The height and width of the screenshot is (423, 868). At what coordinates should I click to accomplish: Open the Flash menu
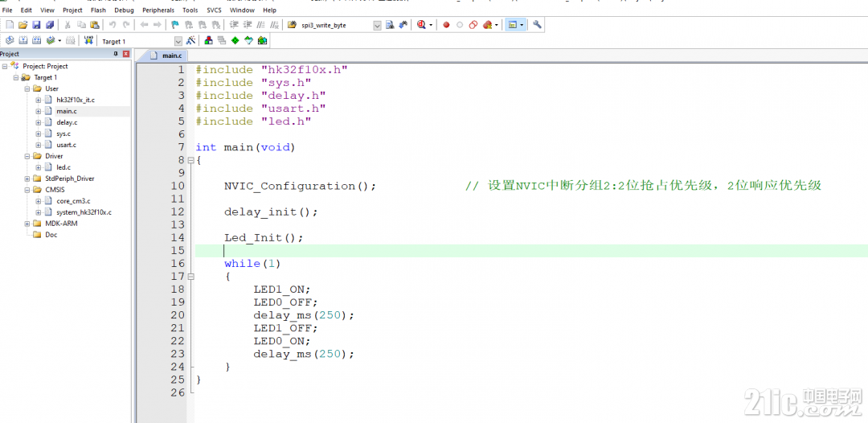(x=98, y=10)
